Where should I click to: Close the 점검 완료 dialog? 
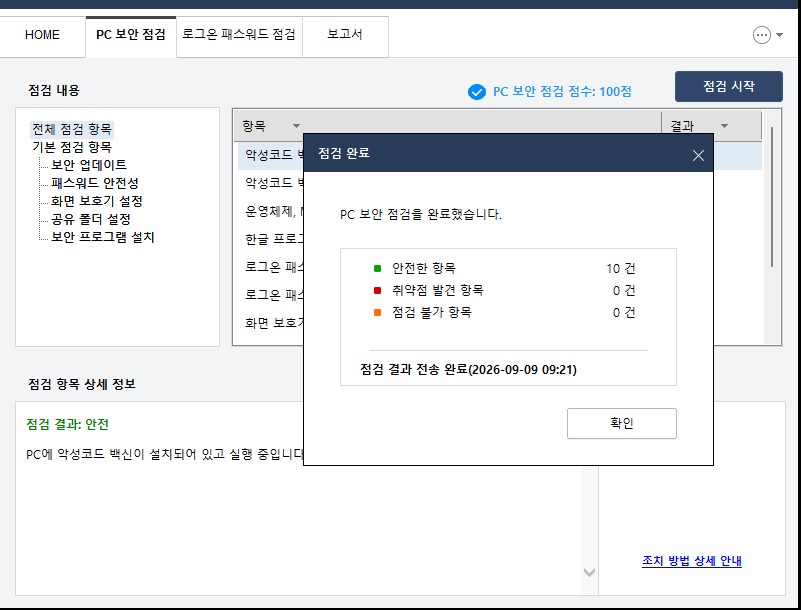698,155
